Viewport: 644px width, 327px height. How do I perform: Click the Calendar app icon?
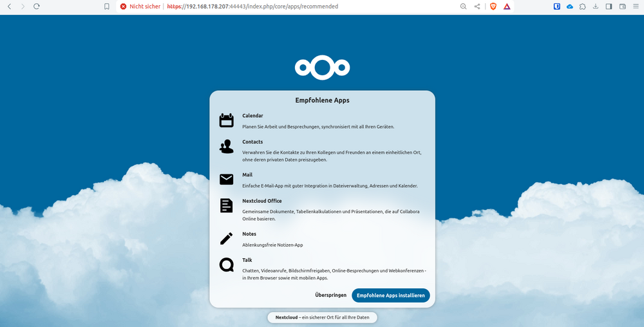click(226, 120)
